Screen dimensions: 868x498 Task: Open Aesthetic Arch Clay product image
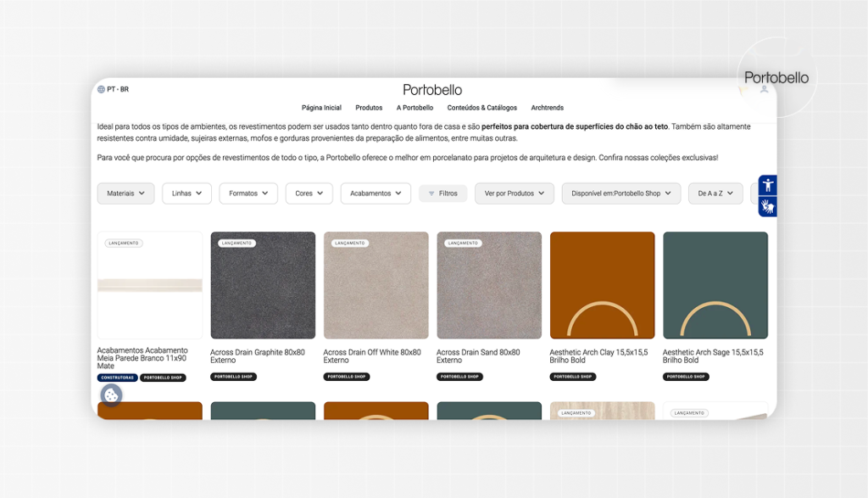click(603, 285)
